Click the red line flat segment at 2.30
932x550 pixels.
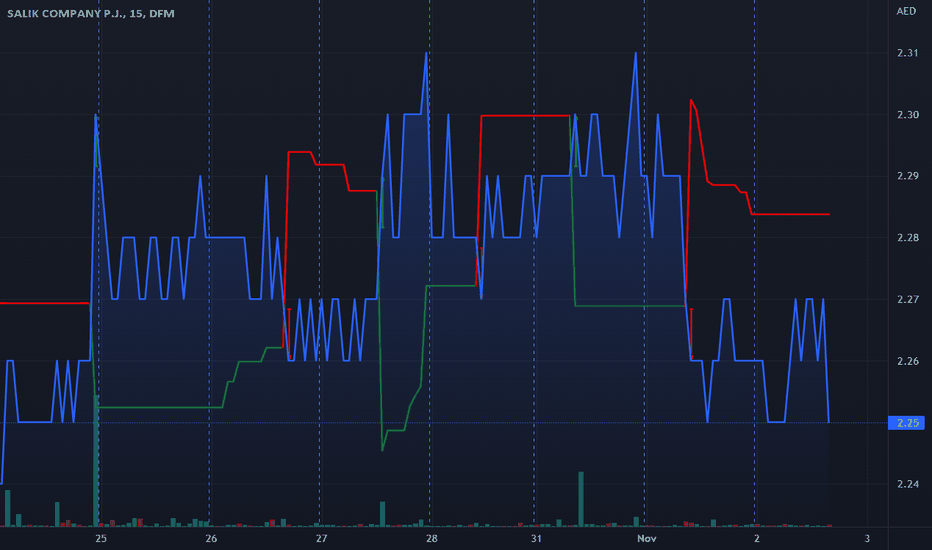(525, 116)
